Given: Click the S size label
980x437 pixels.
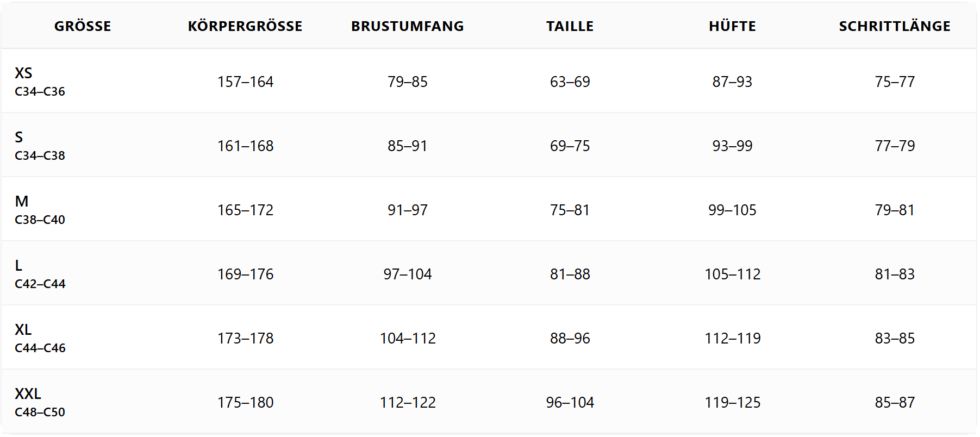Looking at the screenshot, I should pos(19,137).
